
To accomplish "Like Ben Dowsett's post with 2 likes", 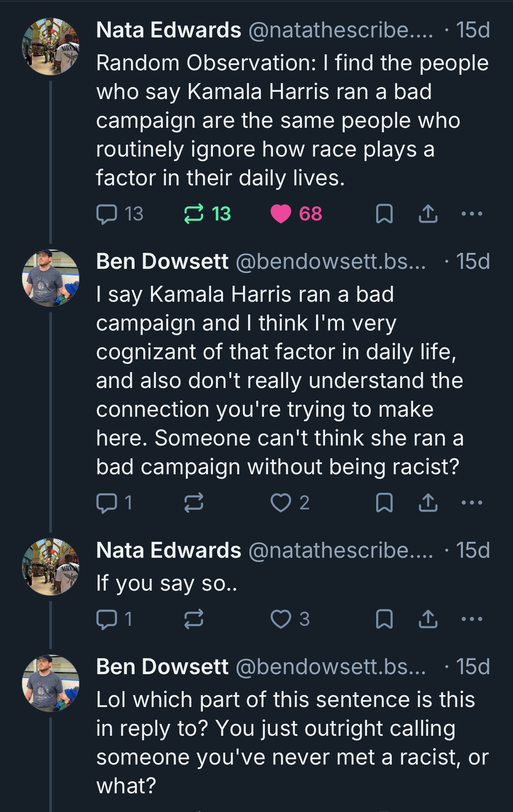I will [281, 503].
